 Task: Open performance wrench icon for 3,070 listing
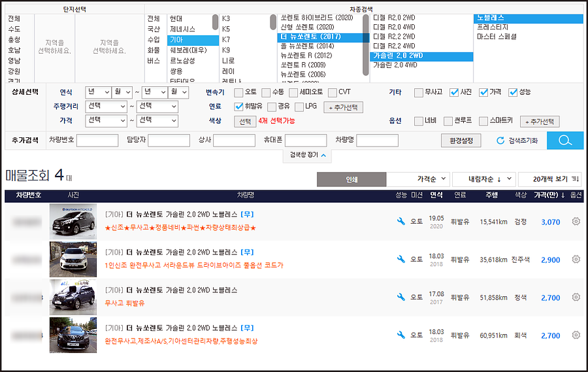[401, 222]
